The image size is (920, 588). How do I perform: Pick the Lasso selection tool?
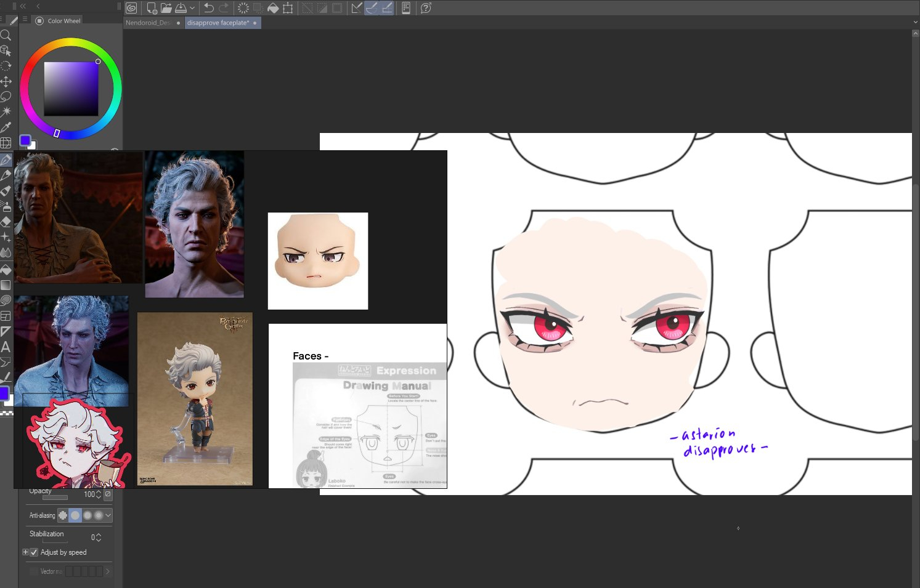(x=6, y=97)
